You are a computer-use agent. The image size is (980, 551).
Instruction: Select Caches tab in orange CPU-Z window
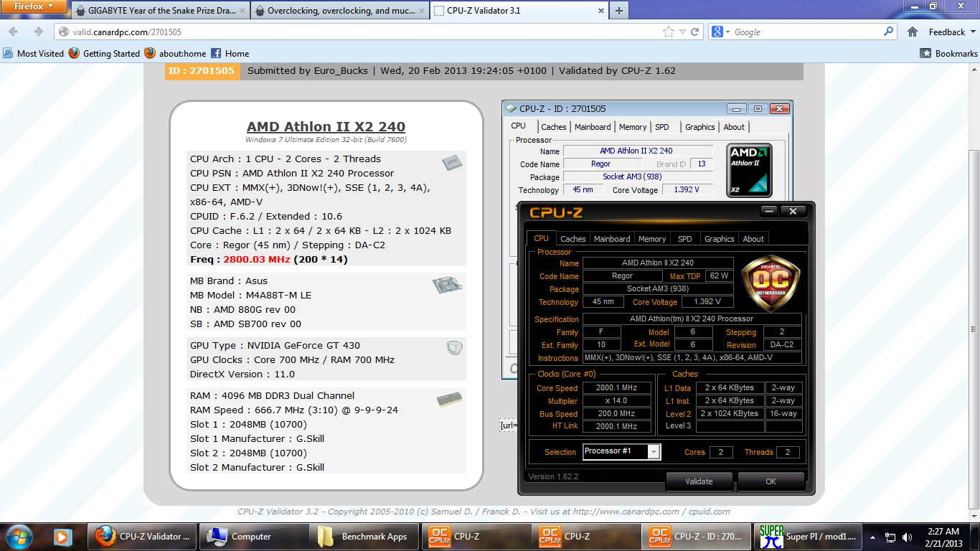pyautogui.click(x=573, y=239)
